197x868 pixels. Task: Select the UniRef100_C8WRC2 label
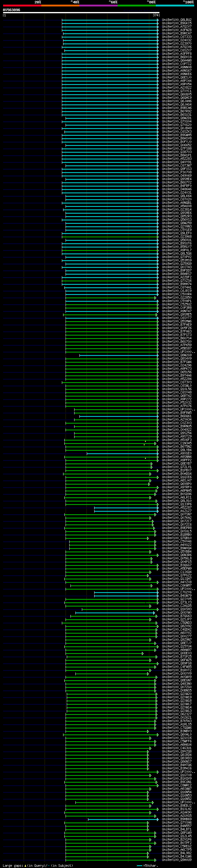[x=176, y=785]
